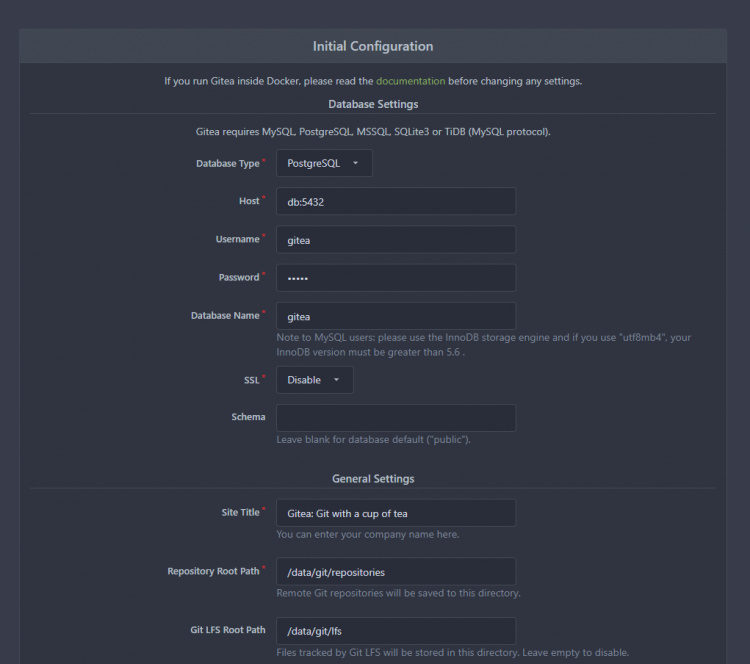Click the Schema field label
This screenshot has height=664, width=750.
pos(248,417)
